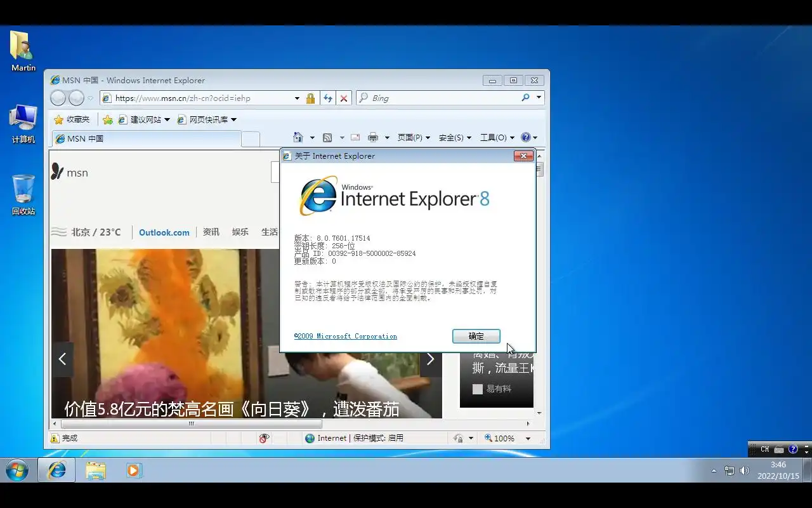Open Windows Explorer from the taskbar
812x508 pixels.
(95, 471)
